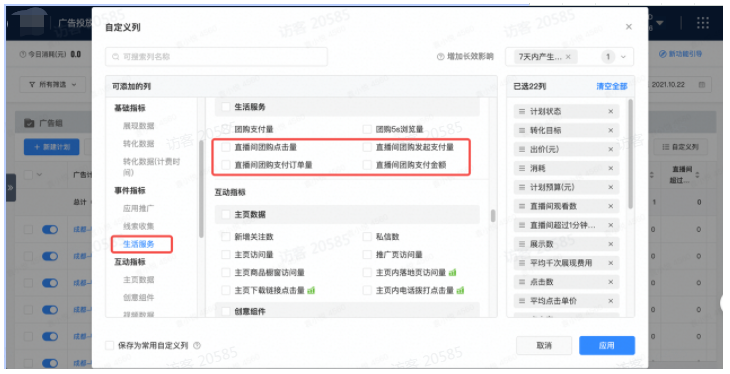The image size is (730, 374).
Task: Close the 自定义列 dialog
Action: pyautogui.click(x=629, y=27)
